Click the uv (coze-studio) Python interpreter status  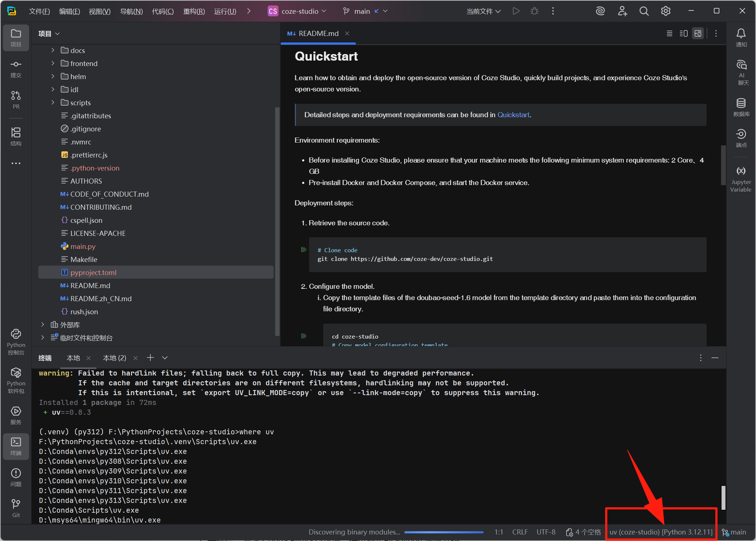[661, 532]
